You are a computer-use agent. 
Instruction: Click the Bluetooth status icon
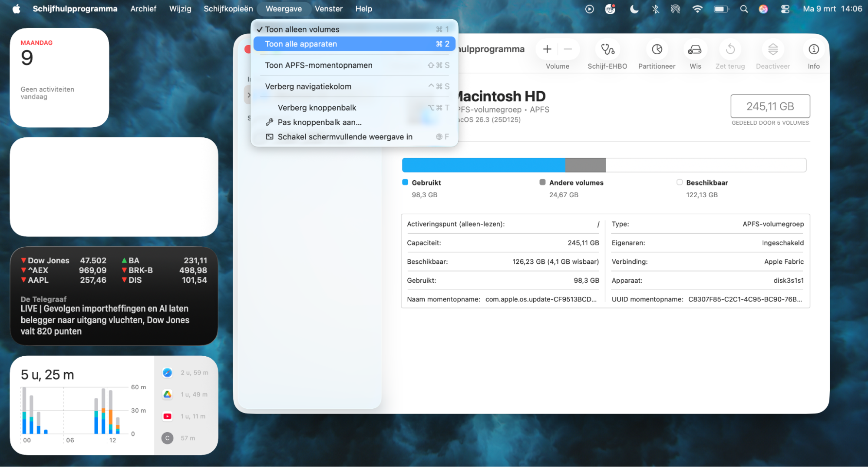click(655, 9)
